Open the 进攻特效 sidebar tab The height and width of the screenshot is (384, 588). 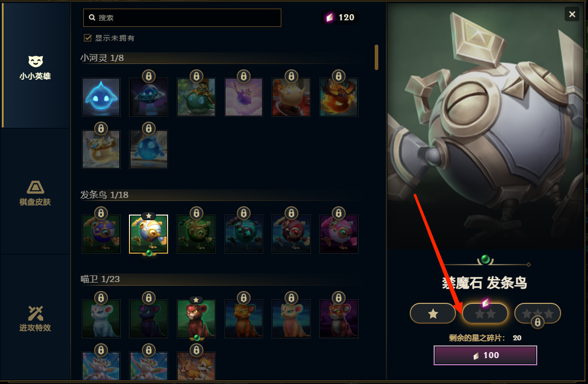click(36, 318)
